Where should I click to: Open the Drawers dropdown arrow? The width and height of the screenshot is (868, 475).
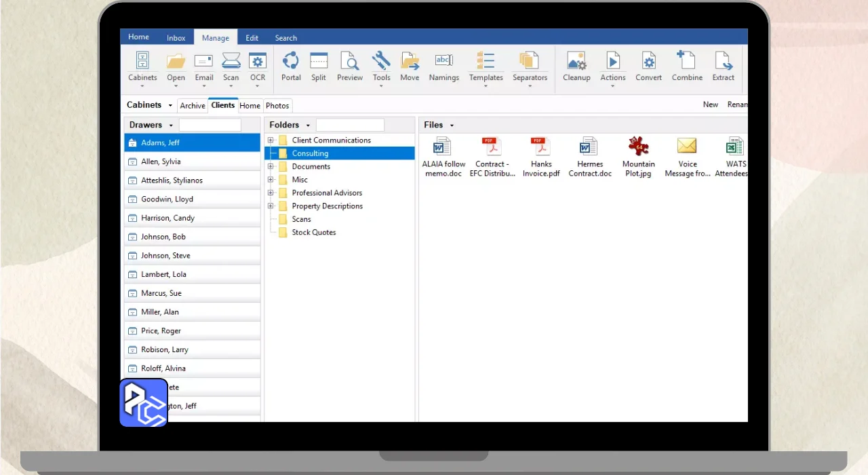pyautogui.click(x=171, y=126)
